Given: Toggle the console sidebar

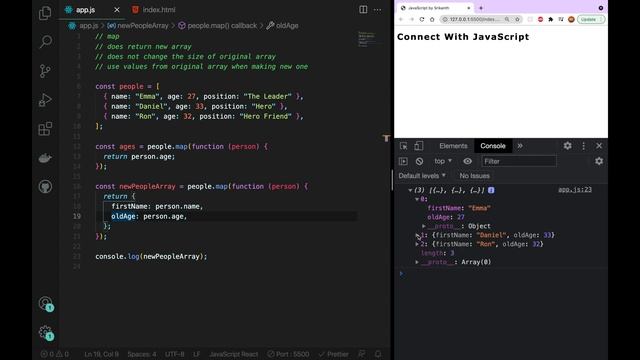Looking at the screenshot, I should tap(403, 161).
